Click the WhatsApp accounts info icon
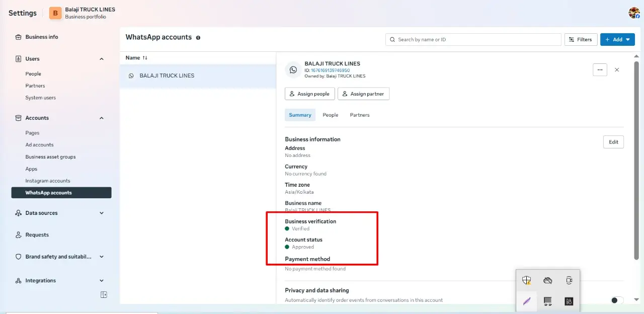This screenshot has width=644, height=314. [x=198, y=38]
